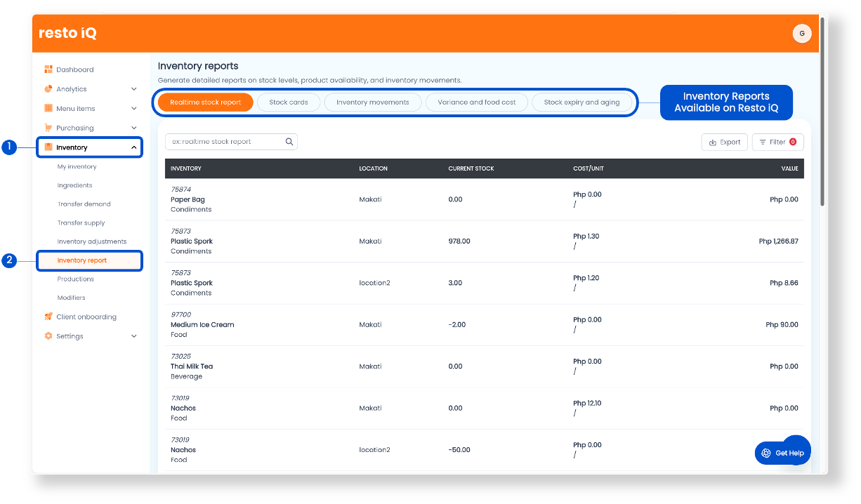The width and height of the screenshot is (861, 504).
Task: Click the COST/UNIT column header
Action: coord(589,168)
